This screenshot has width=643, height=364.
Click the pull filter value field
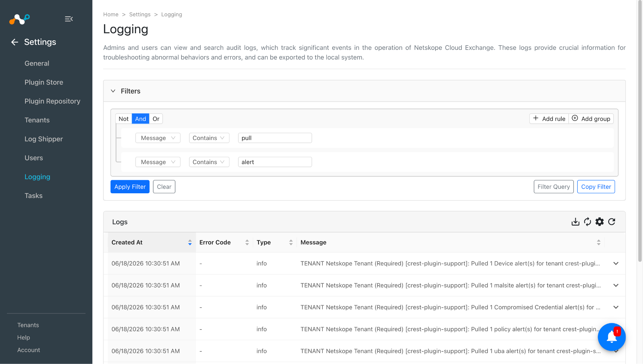click(275, 138)
